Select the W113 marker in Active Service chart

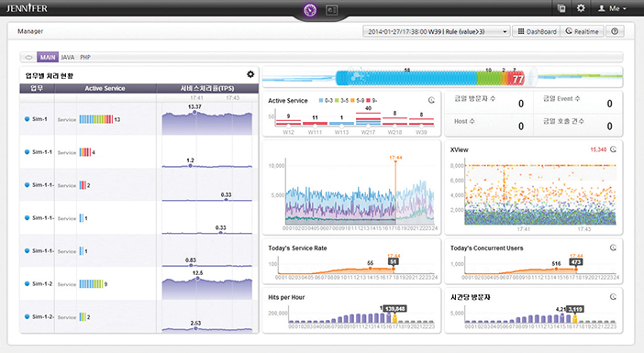click(x=341, y=126)
